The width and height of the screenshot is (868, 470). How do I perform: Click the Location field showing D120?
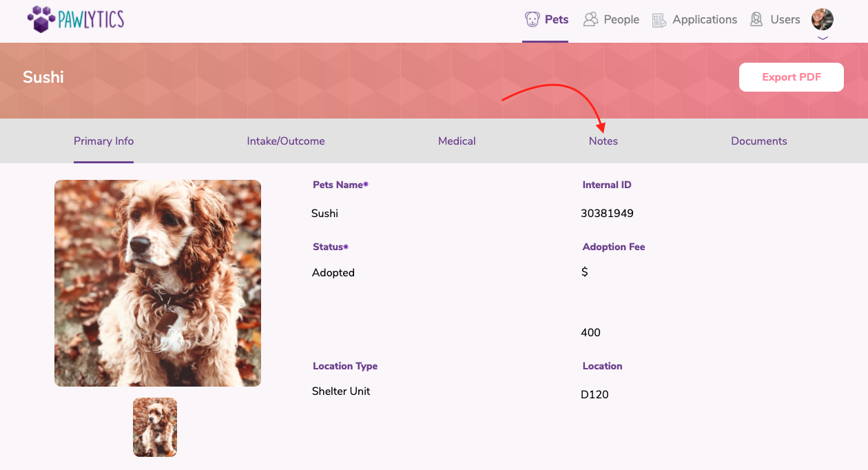[x=595, y=395]
